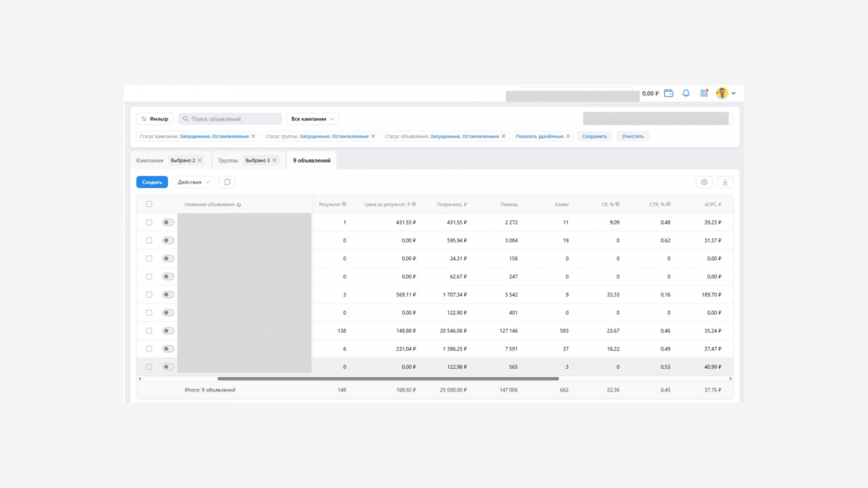Image resolution: width=868 pixels, height=488 pixels.
Task: Switch to the 'Кампании' tab
Action: tap(150, 160)
